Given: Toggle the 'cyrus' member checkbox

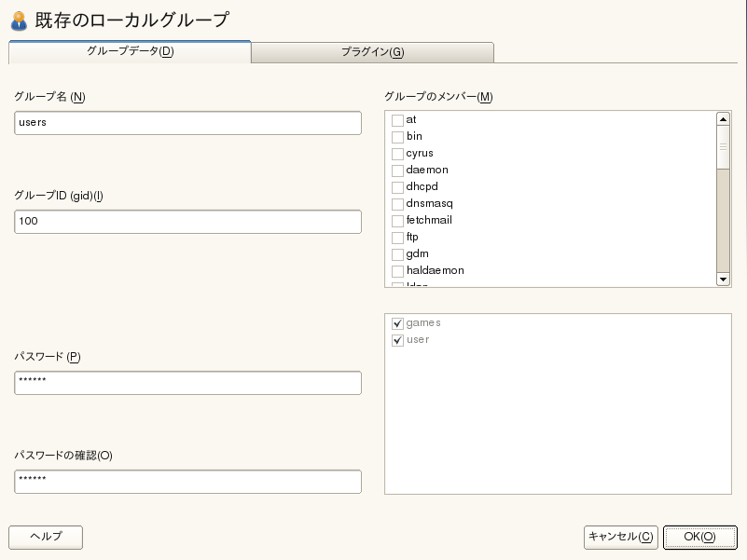Looking at the screenshot, I should [x=398, y=154].
